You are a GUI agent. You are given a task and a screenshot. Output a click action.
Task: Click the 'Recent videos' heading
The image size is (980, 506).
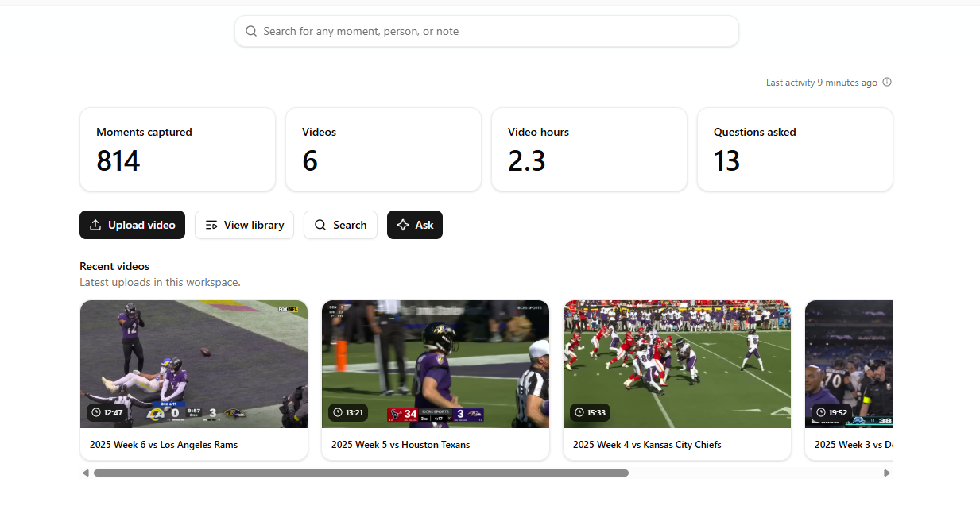[114, 266]
